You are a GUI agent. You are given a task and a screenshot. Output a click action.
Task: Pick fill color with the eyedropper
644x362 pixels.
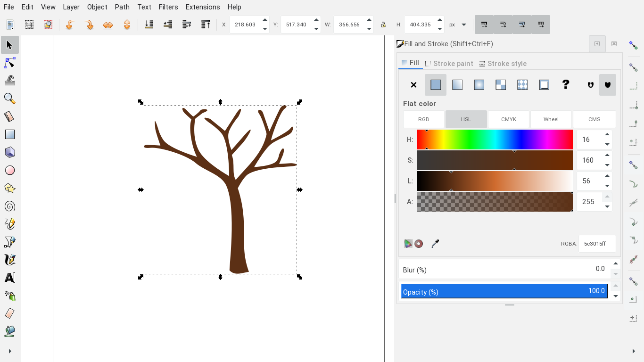(x=435, y=244)
